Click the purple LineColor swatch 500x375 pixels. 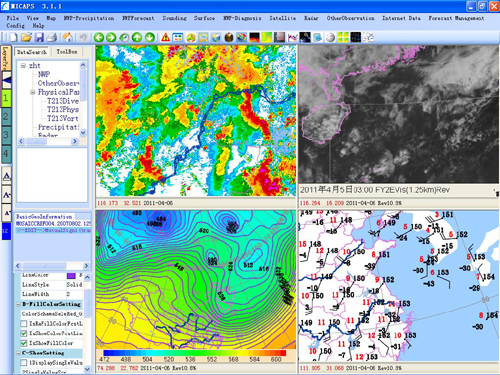(71, 276)
